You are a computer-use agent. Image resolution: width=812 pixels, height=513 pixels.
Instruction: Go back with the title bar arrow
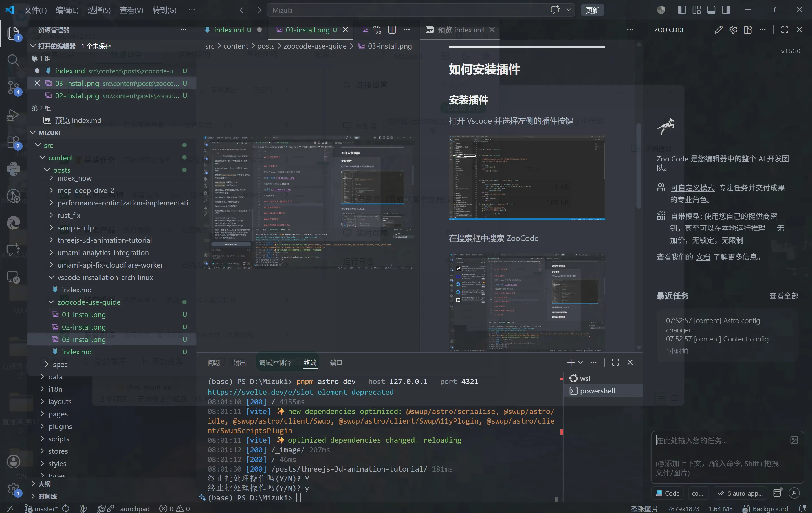coord(243,10)
